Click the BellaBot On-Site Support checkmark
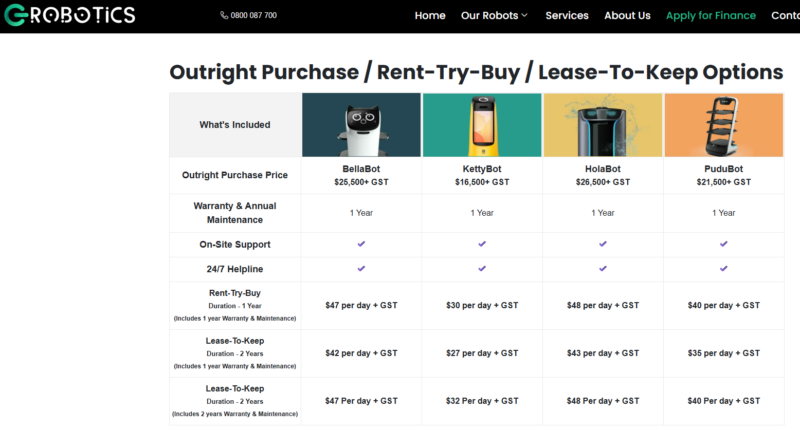The width and height of the screenshot is (800, 430). point(361,244)
